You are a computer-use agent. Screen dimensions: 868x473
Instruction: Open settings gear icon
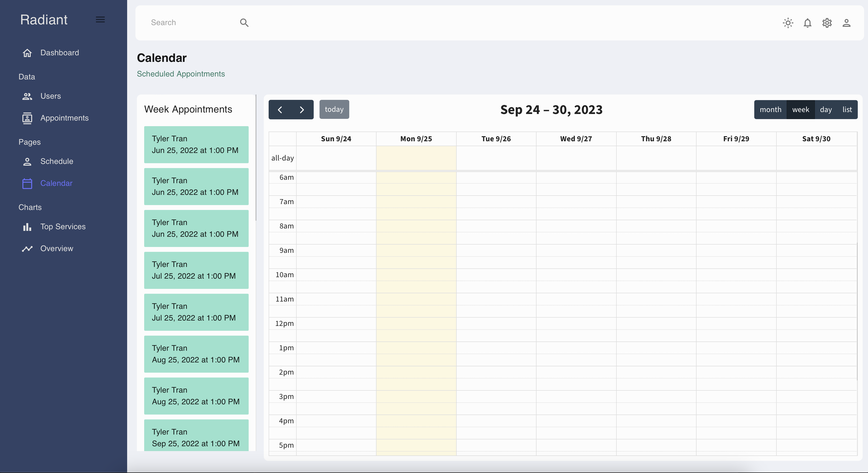point(827,23)
